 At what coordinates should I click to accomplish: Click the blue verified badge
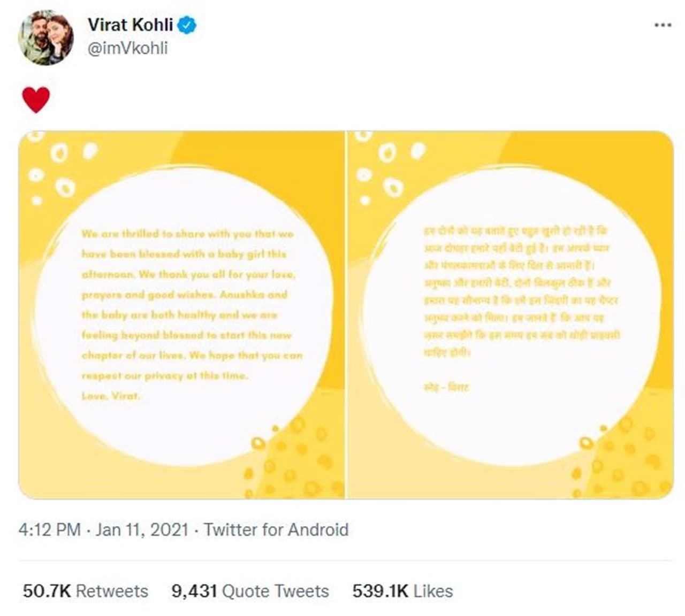[x=187, y=25]
